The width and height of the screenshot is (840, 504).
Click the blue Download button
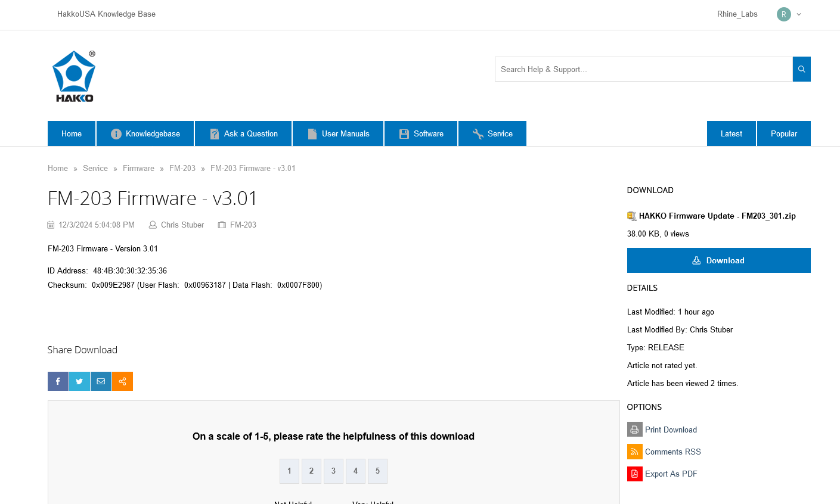pyautogui.click(x=719, y=260)
